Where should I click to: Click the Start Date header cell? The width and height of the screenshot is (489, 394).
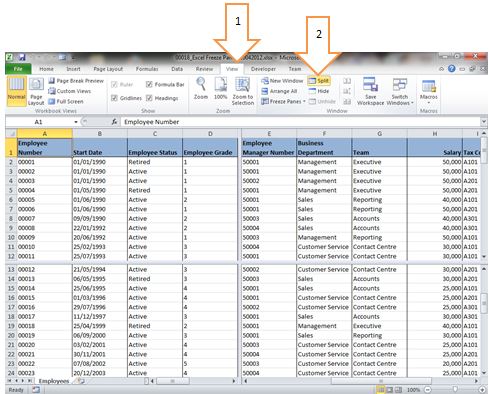100,147
